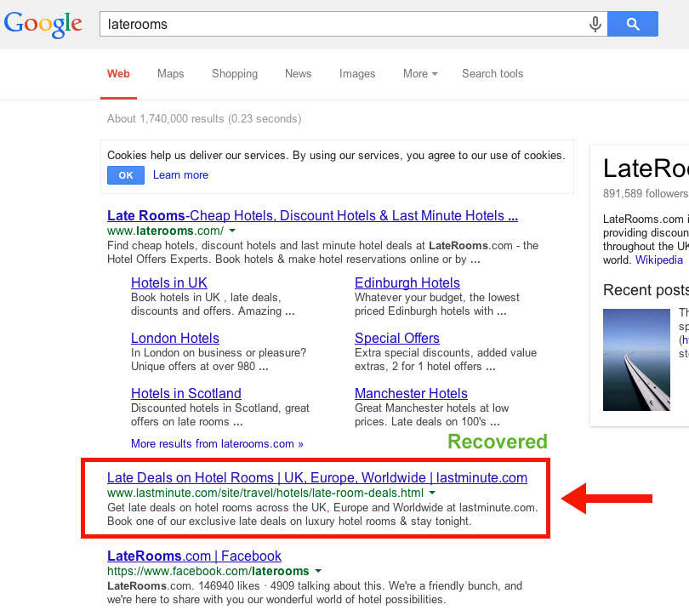
Task: Click the Learn more cookies link
Action: [x=180, y=175]
